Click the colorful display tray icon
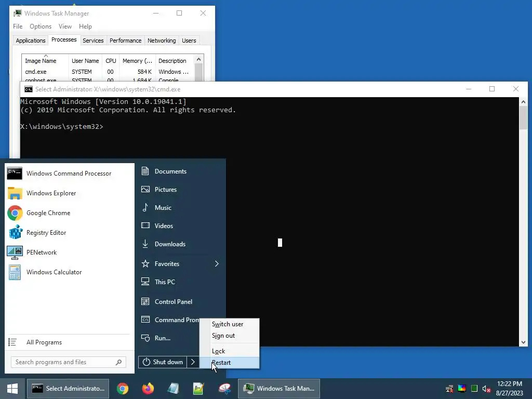532x399 pixels. click(462, 389)
